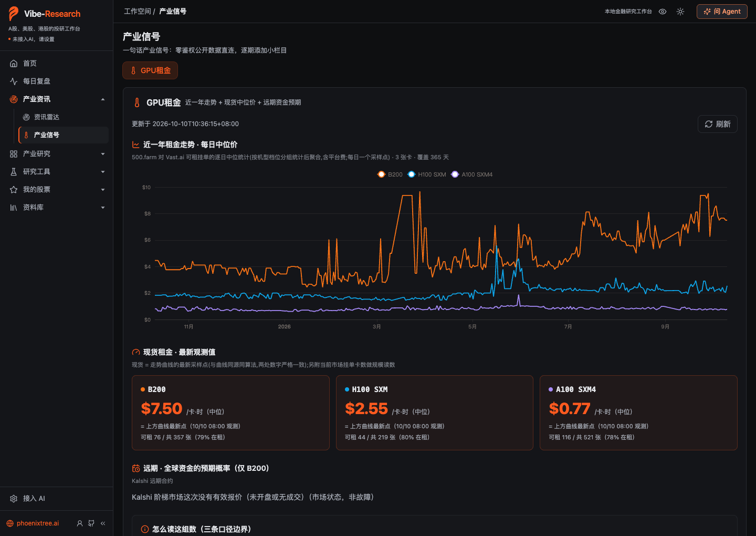Image resolution: width=756 pixels, height=536 pixels.
Task: Click the globe icon beside phoenixtree.ai
Action: (x=10, y=523)
